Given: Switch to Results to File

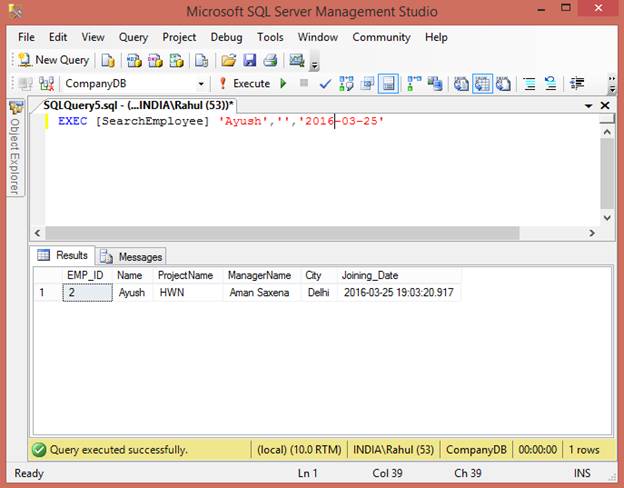Looking at the screenshot, I should (x=503, y=84).
